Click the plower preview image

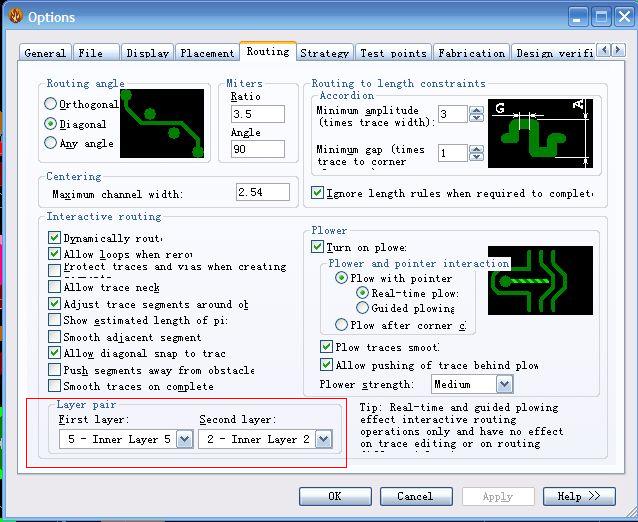click(x=540, y=280)
